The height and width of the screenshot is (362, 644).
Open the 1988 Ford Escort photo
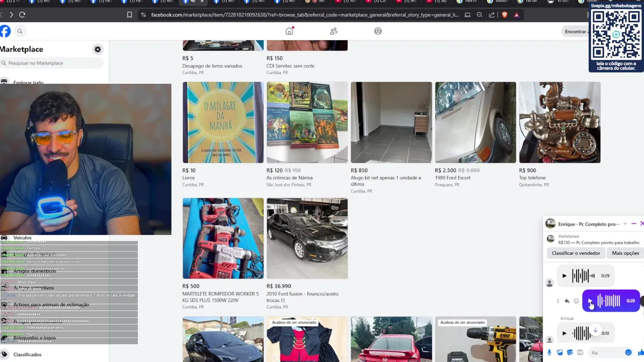(x=475, y=122)
